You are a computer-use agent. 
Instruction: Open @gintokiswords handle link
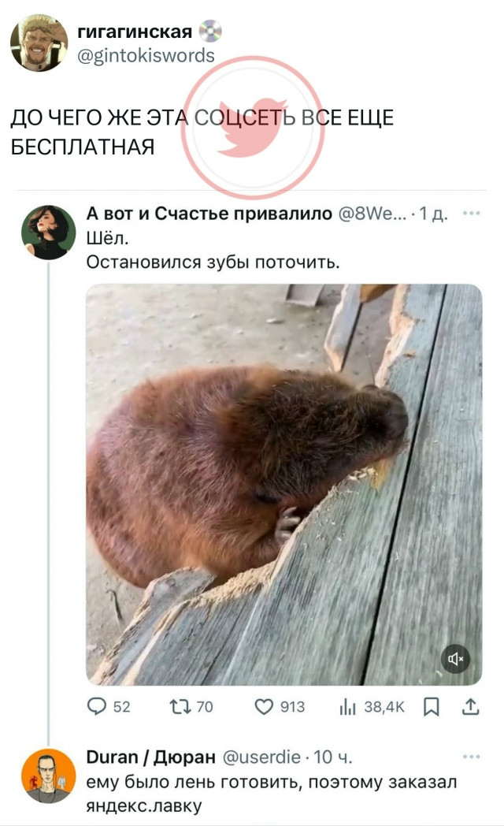[x=146, y=55]
